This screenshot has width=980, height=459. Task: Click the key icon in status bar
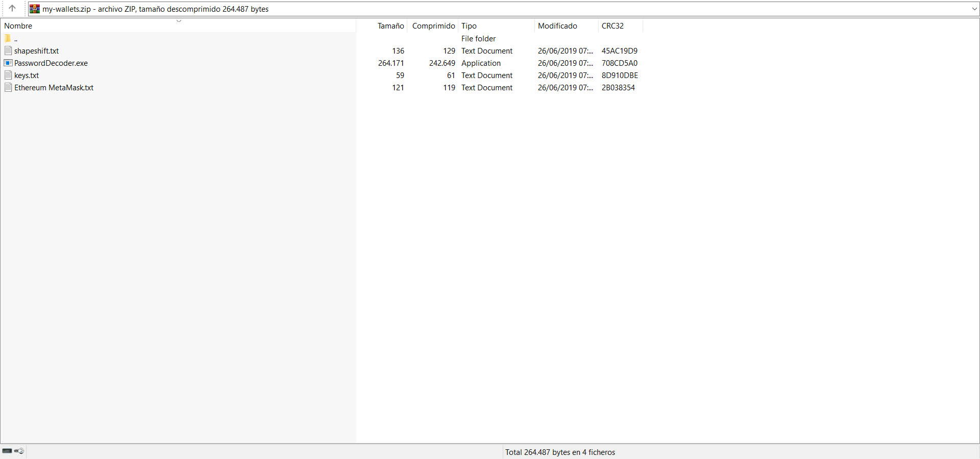tap(19, 451)
